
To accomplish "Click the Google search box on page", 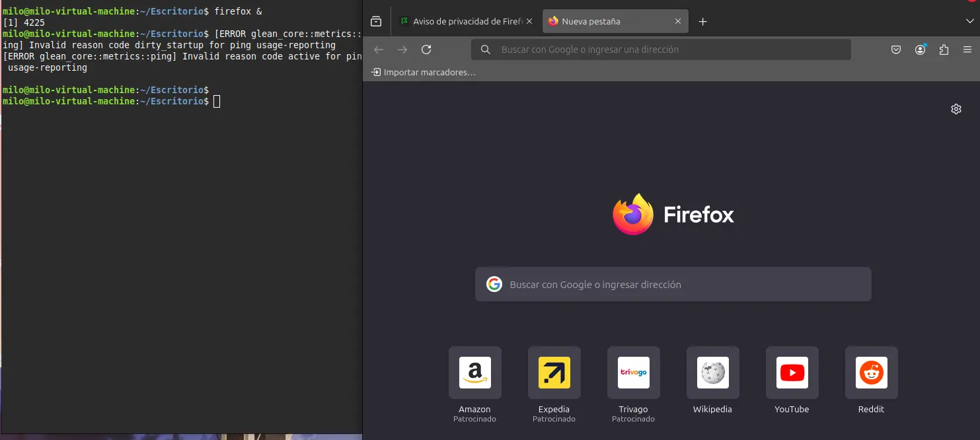I will click(x=673, y=285).
